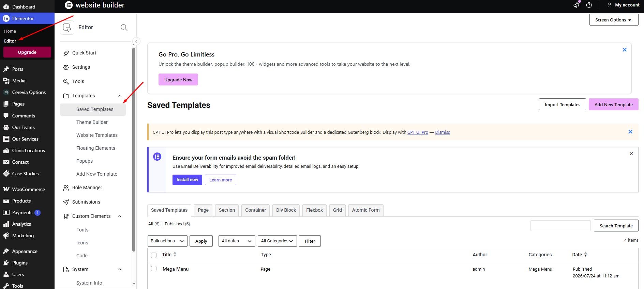Switch to the Div Block tab
The image size is (644, 289).
[286, 210]
